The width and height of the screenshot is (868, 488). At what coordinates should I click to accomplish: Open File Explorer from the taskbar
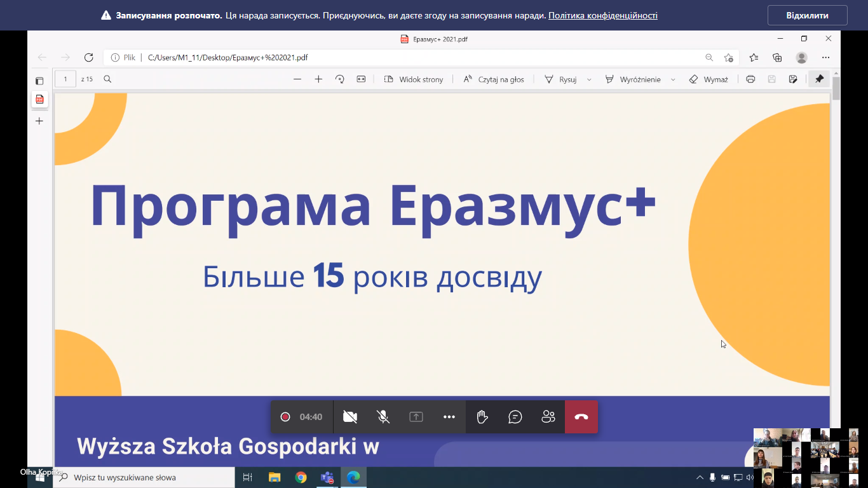(275, 477)
